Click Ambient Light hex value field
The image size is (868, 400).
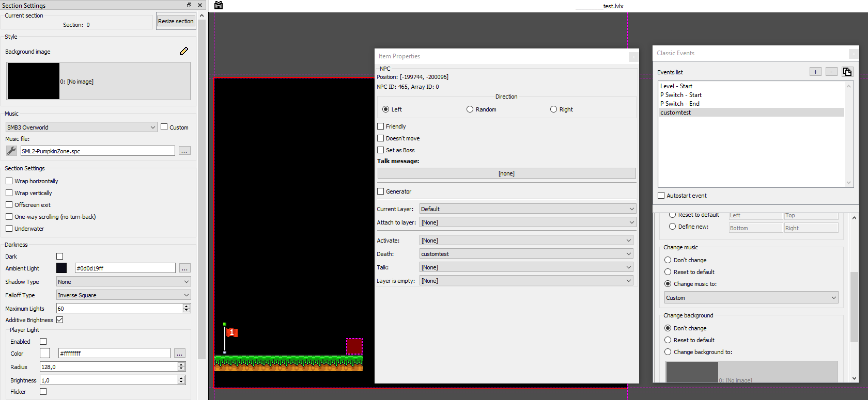125,268
